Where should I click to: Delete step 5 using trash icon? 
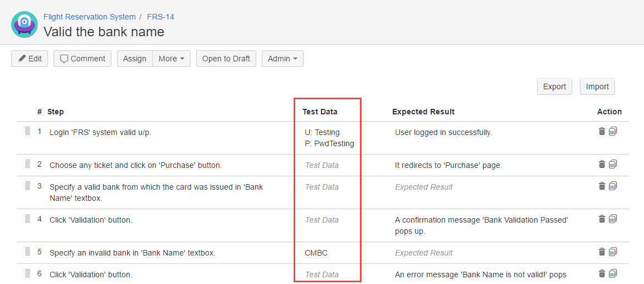click(x=602, y=252)
